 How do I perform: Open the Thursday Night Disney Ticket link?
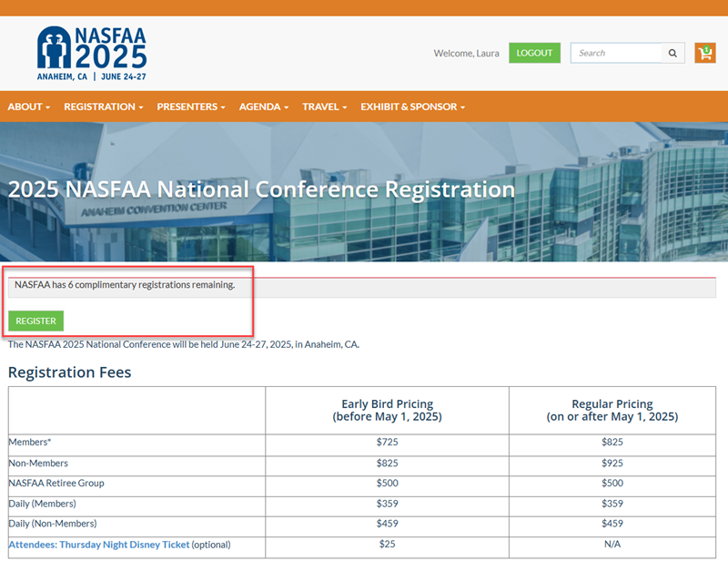tap(99, 545)
